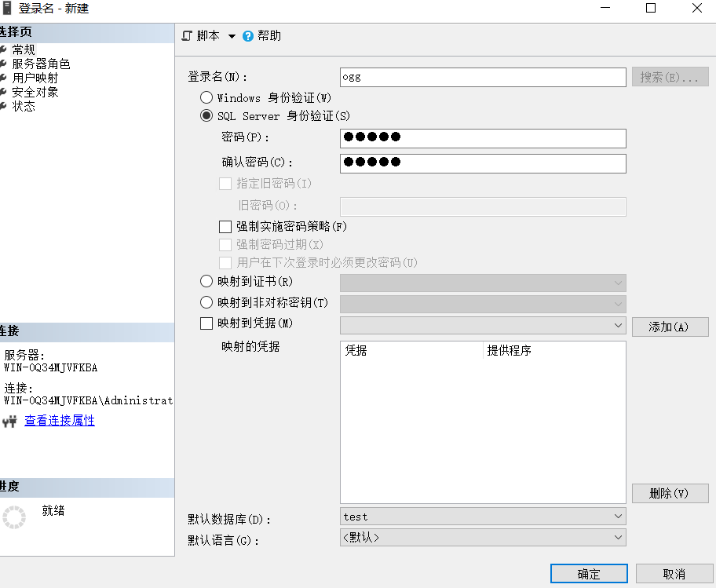Close the 登录名 - 新建 window
This screenshot has height=588, width=716.
tap(697, 8)
